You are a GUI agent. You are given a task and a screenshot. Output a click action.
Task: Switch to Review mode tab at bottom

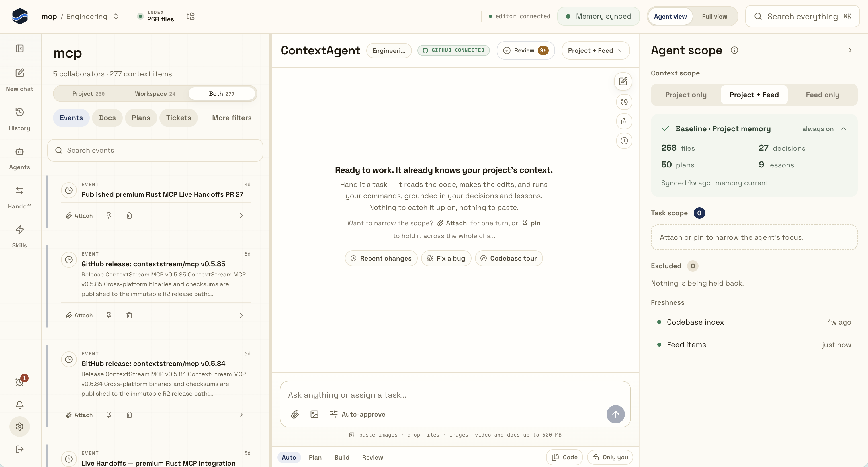point(372,457)
